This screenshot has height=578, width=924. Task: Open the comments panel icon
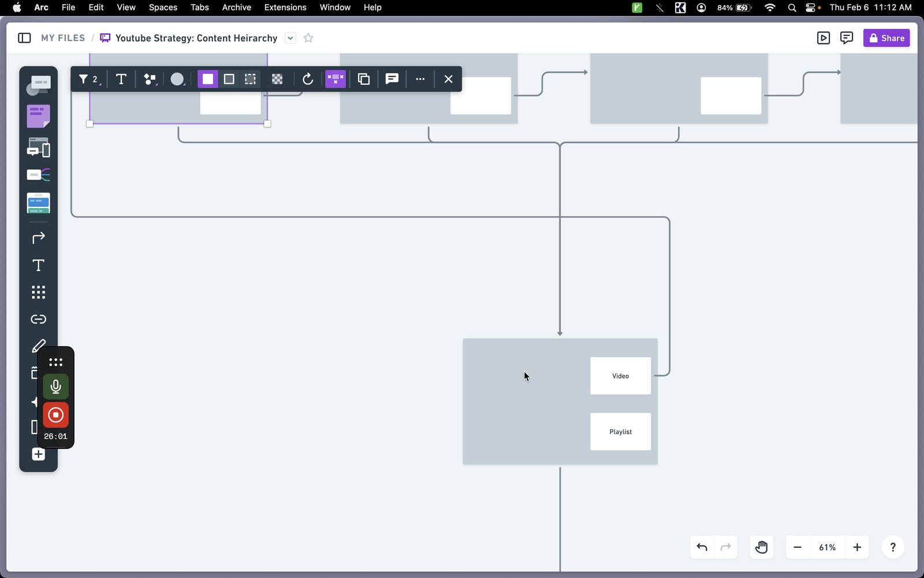pyautogui.click(x=847, y=38)
